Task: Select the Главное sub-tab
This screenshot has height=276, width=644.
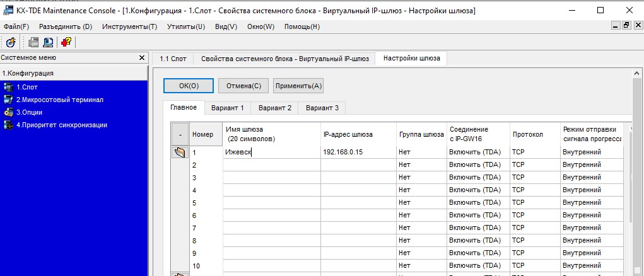Action: 184,108
